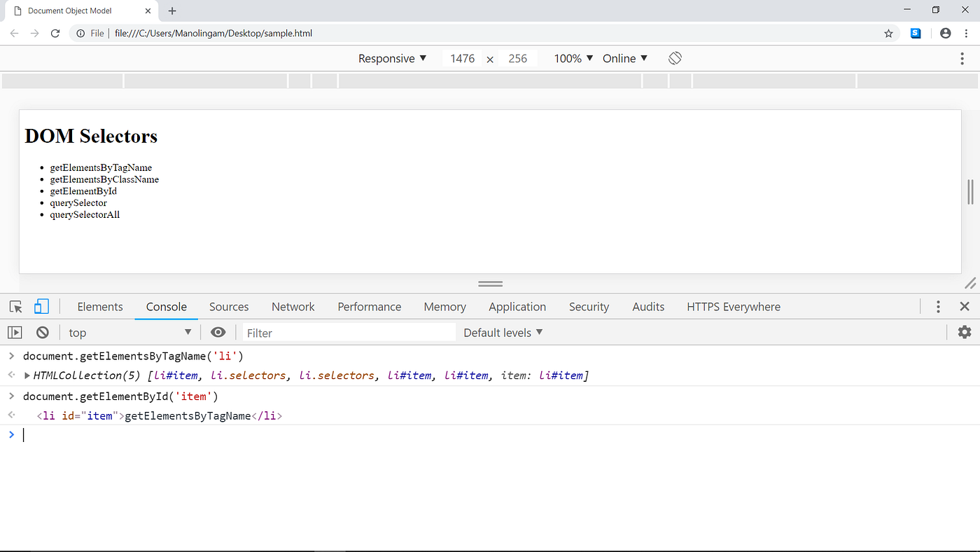Open the zoom level 100% control
The height and width of the screenshot is (552, 980).
coord(572,58)
